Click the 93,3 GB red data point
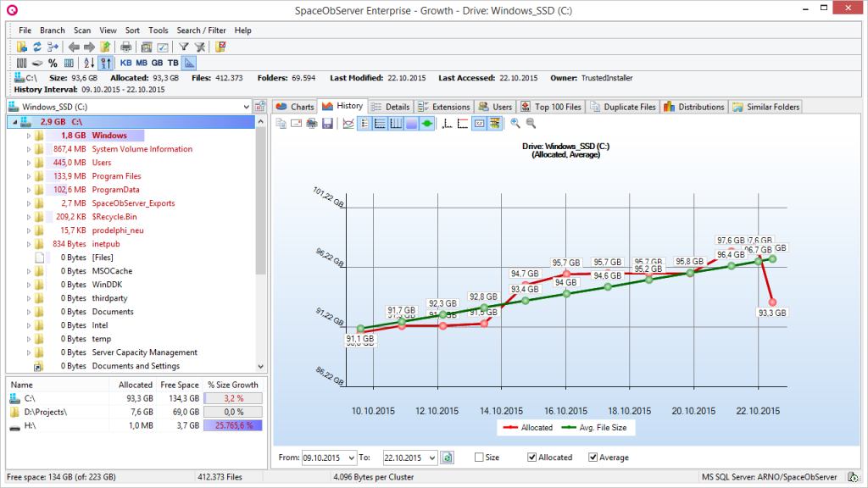 (x=772, y=302)
